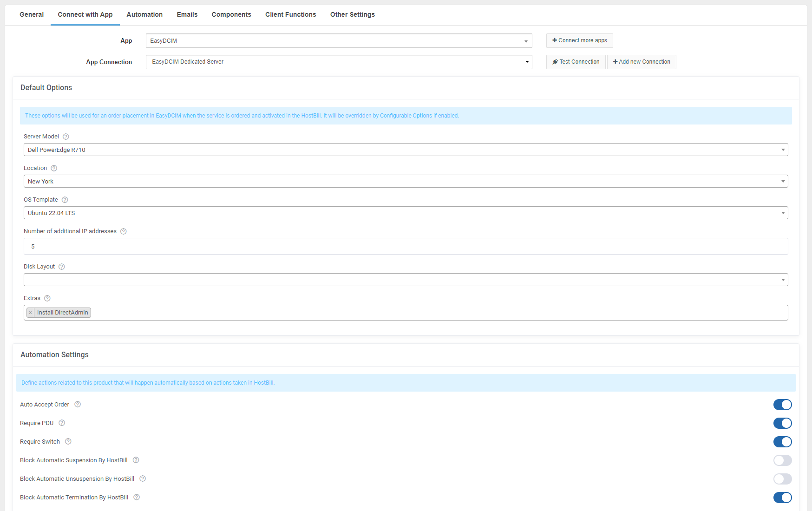Image resolution: width=812 pixels, height=511 pixels.
Task: Switch to the Automation tab
Action: 144,14
